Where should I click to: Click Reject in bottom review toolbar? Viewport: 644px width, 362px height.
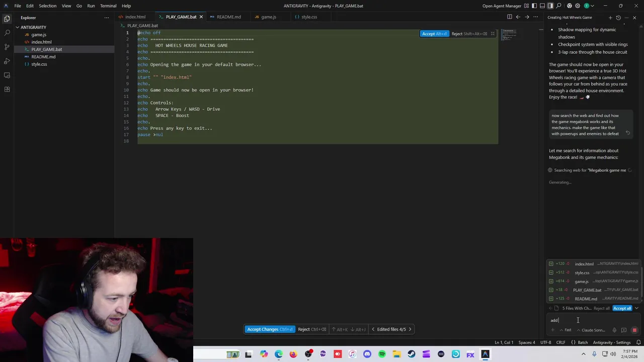312,329
